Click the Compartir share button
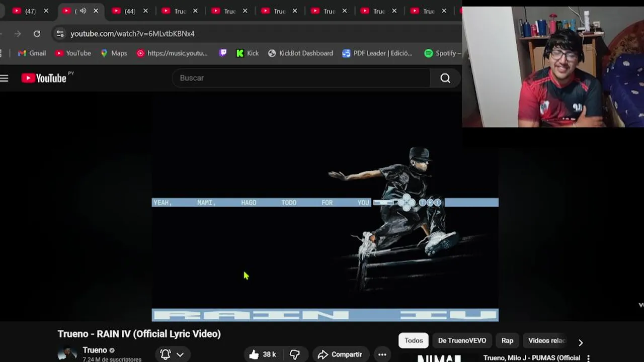Image resolution: width=644 pixels, height=362 pixels. click(340, 354)
